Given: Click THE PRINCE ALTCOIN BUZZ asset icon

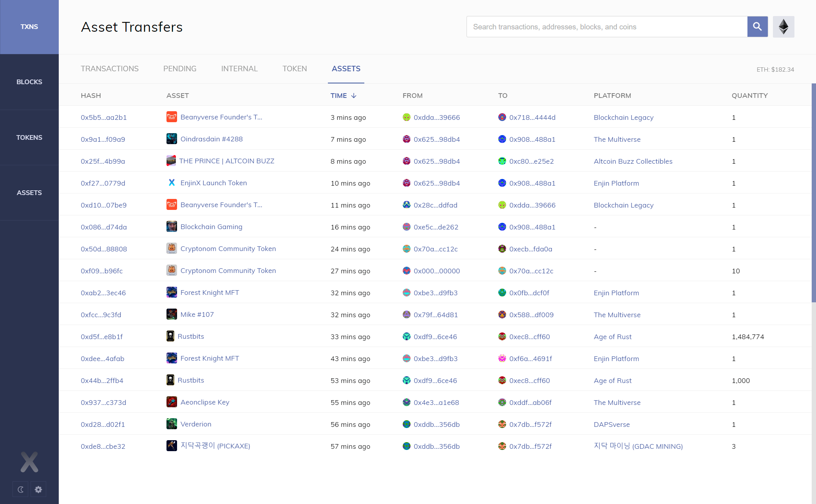Looking at the screenshot, I should (x=171, y=161).
